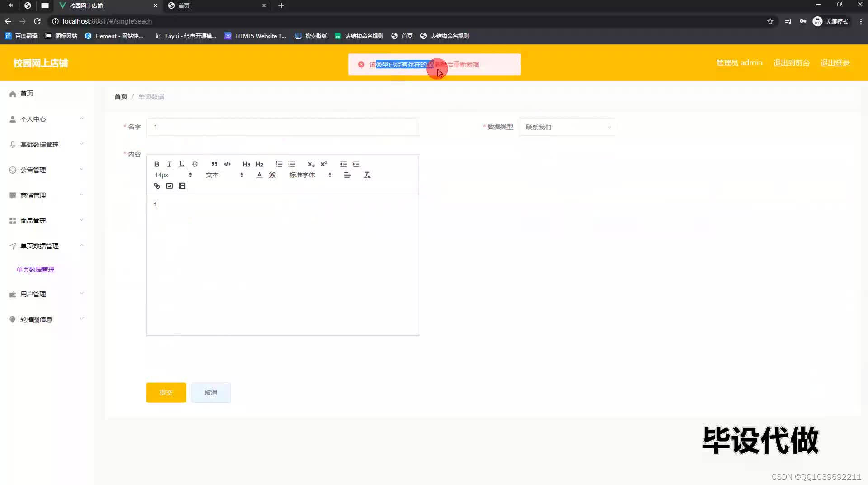Open text background color picker
This screenshot has width=868, height=485.
[272, 175]
